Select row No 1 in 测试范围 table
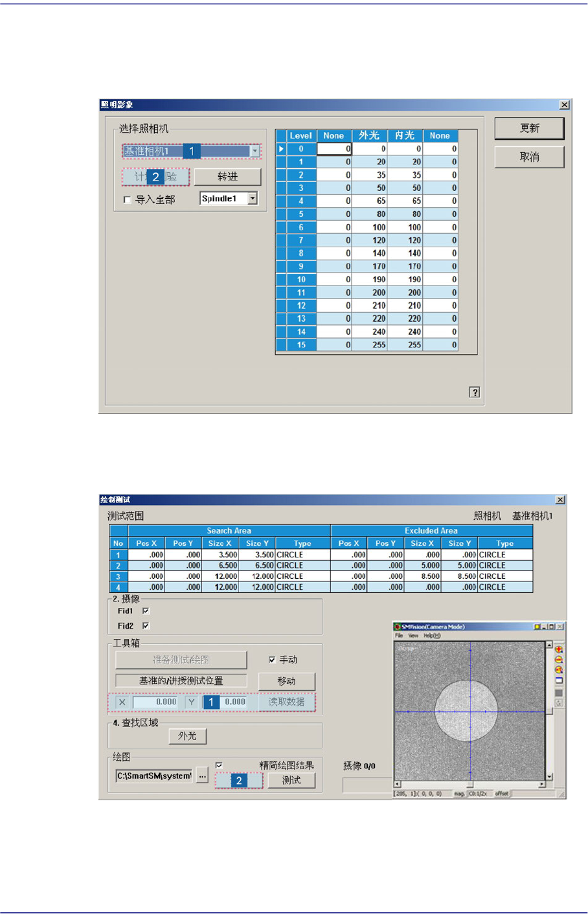588x920 pixels. 118,555
